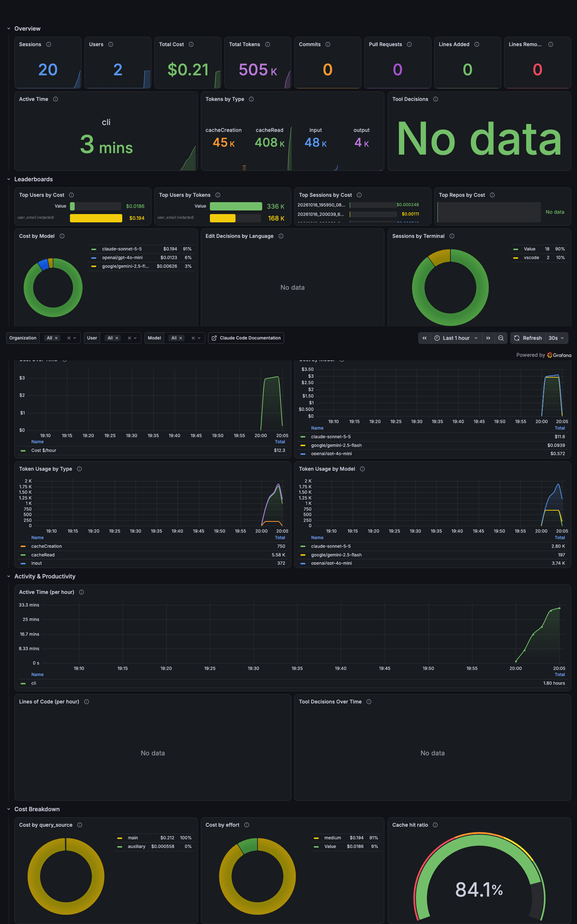Image resolution: width=577 pixels, height=924 pixels.
Task: Click the main color swatch in query_source legend
Action: point(120,838)
